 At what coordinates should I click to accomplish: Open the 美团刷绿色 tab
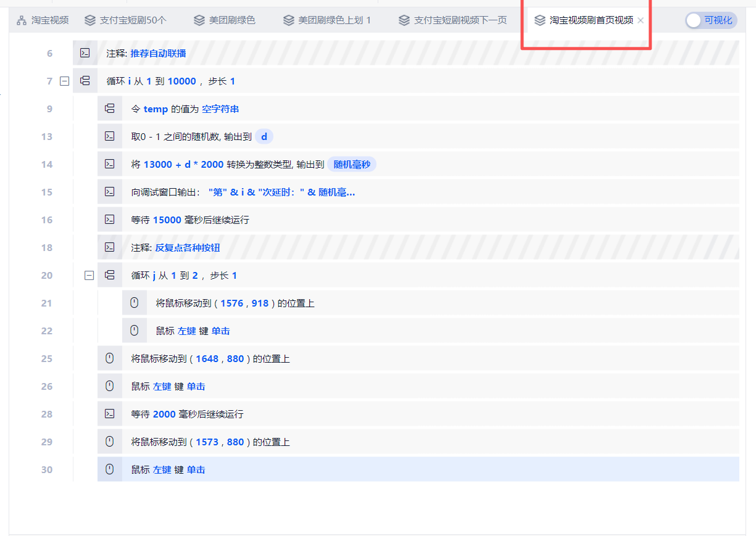tap(224, 20)
